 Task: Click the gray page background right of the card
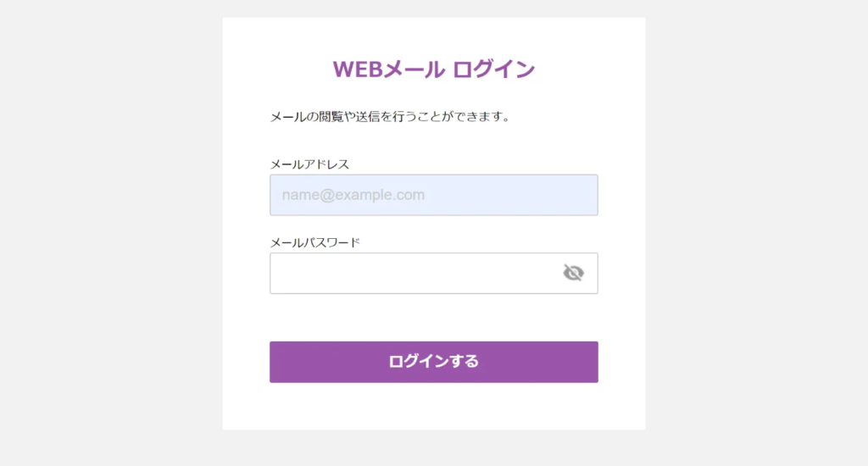(x=756, y=233)
